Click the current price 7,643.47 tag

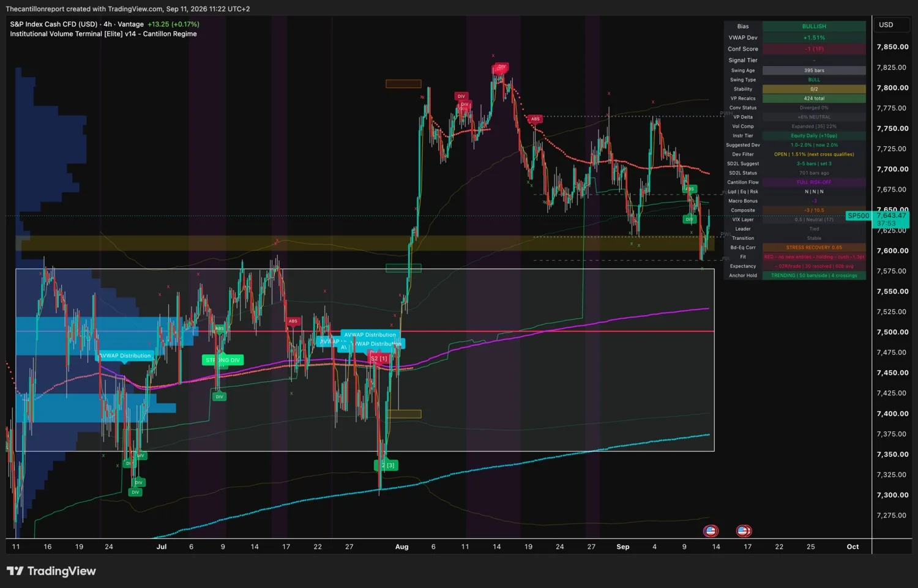pos(892,215)
